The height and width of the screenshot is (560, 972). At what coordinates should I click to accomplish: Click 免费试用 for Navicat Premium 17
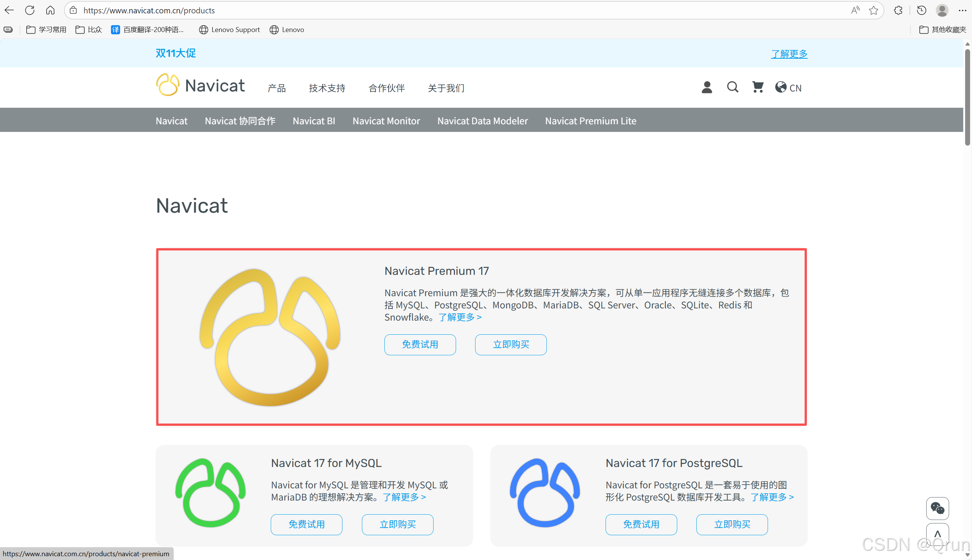[420, 345]
